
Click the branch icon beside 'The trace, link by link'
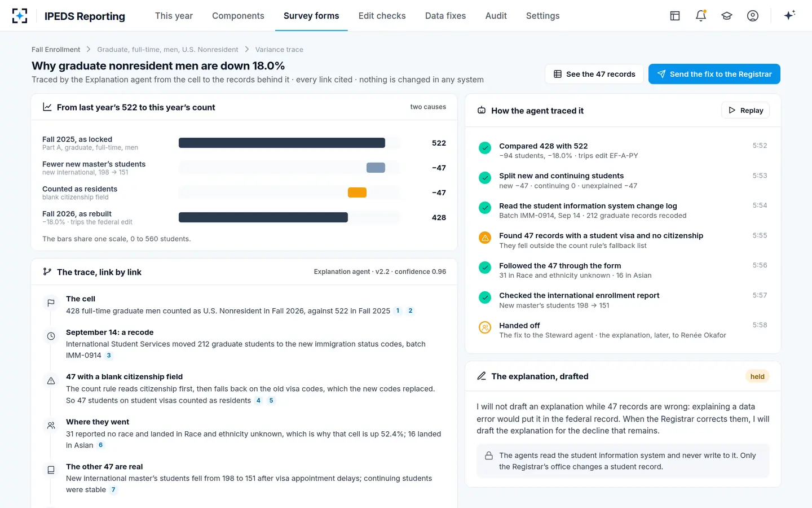47,272
